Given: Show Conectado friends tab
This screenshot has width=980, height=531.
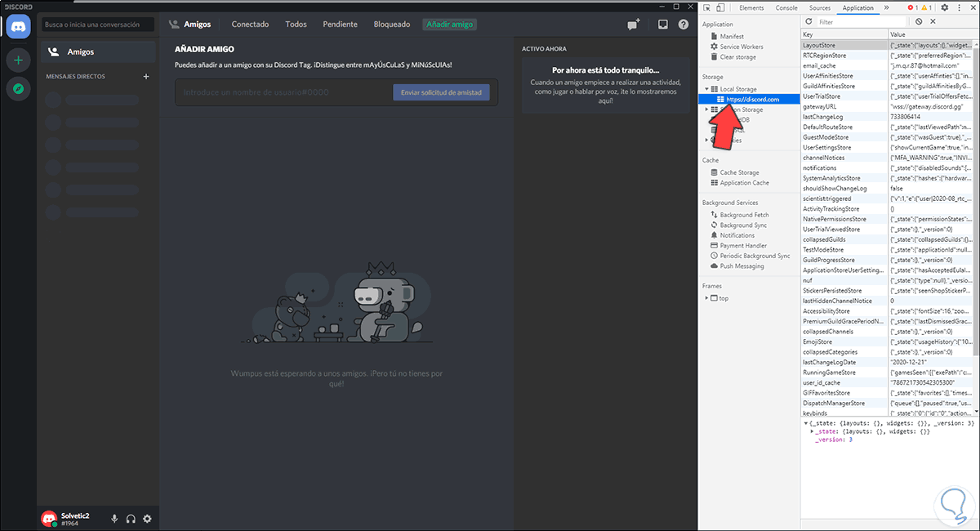Looking at the screenshot, I should (250, 25).
